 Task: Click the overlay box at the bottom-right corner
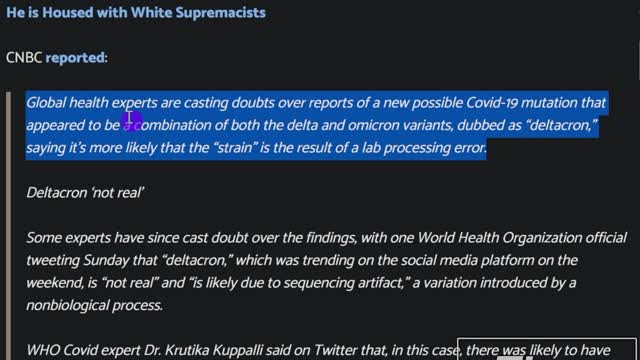point(547,349)
